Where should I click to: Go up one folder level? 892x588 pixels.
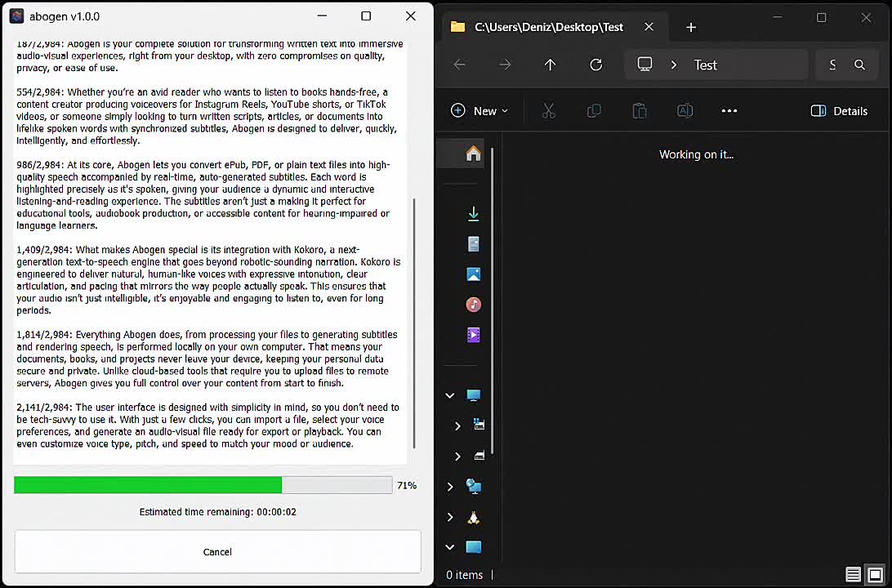pyautogui.click(x=550, y=65)
